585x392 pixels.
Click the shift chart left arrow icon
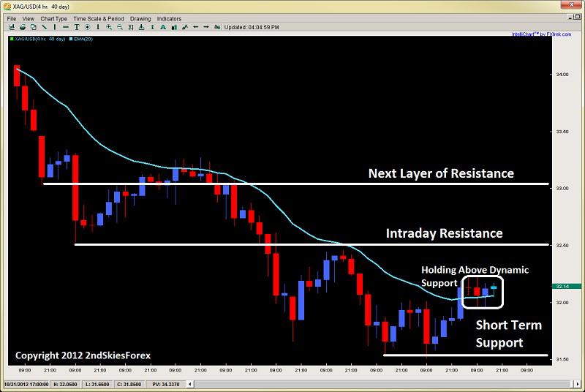(x=195, y=27)
